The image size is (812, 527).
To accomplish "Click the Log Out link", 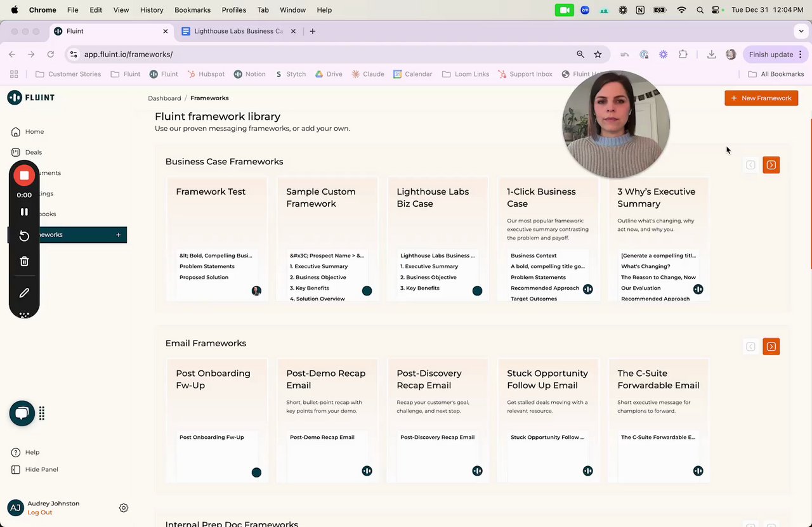I will click(x=40, y=512).
